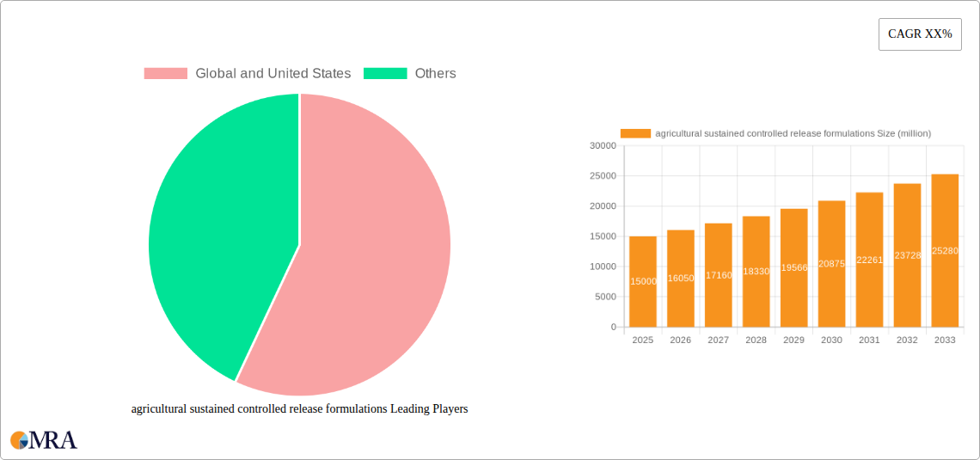This screenshot has width=980, height=460.
Task: Click the 2029 bar showing 19566
Action: tap(793, 267)
